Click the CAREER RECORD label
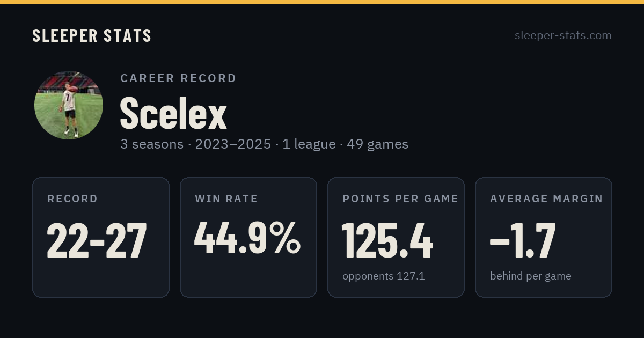The height and width of the screenshot is (338, 644). point(178,78)
